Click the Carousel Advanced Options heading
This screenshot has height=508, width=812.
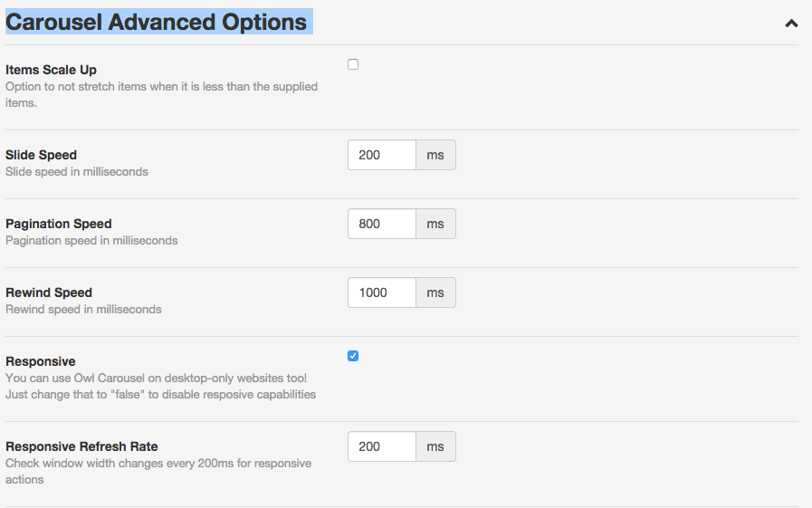(x=156, y=23)
